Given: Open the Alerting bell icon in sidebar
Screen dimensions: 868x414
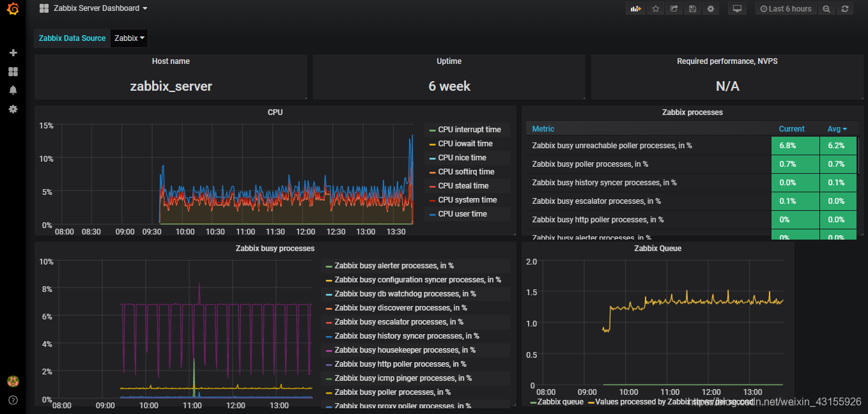Looking at the screenshot, I should pos(13,90).
